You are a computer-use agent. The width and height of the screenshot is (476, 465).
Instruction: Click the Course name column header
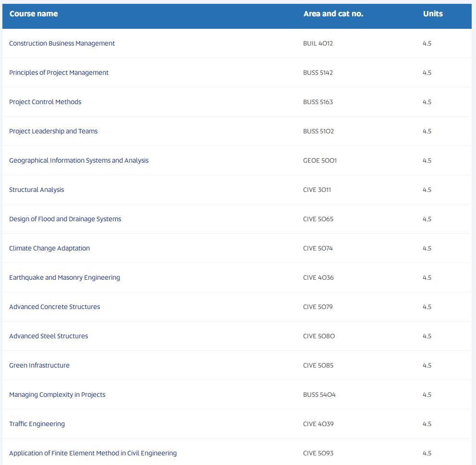point(34,14)
